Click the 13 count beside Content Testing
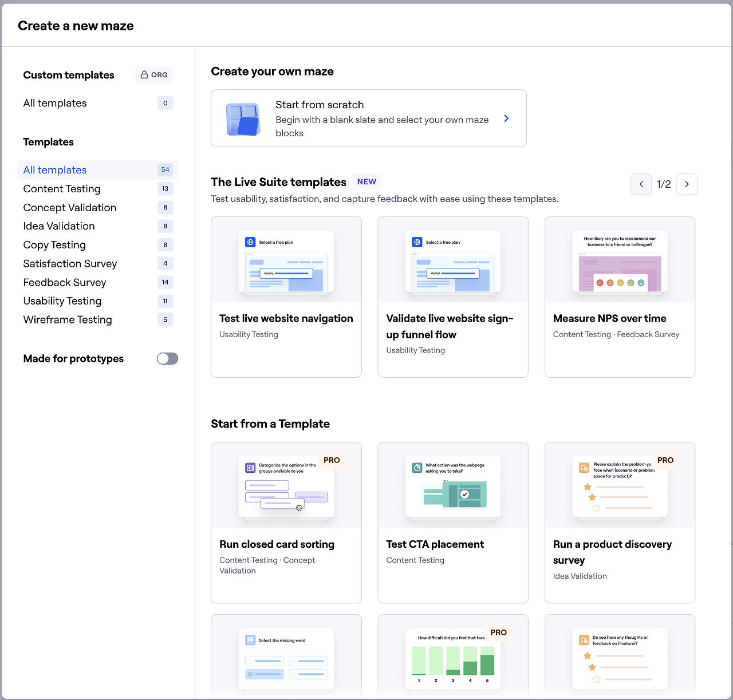This screenshot has width=733, height=700. click(x=165, y=189)
